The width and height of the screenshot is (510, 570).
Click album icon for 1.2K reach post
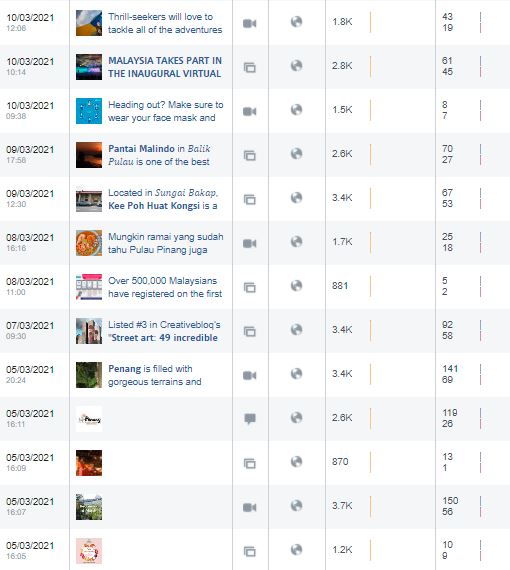point(249,551)
